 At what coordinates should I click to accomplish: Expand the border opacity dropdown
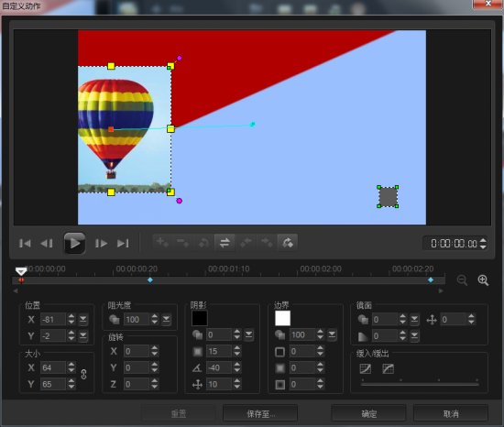pyautogui.click(x=332, y=334)
